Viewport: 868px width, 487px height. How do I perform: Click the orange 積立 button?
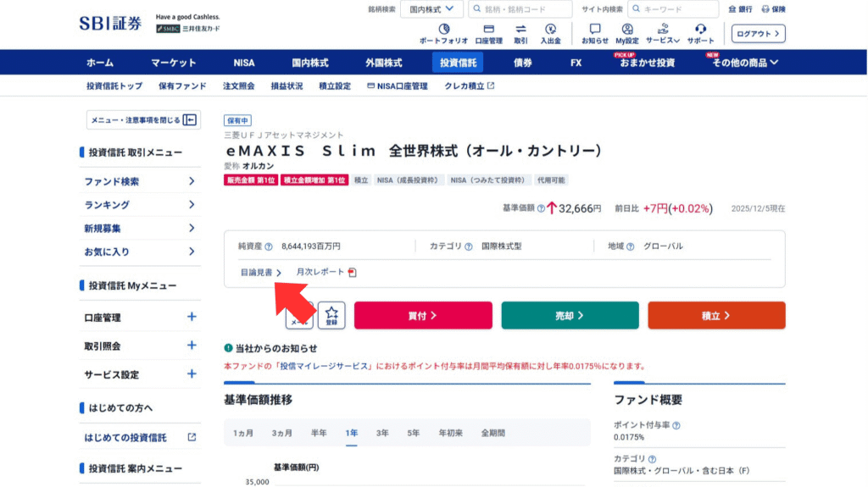(716, 315)
